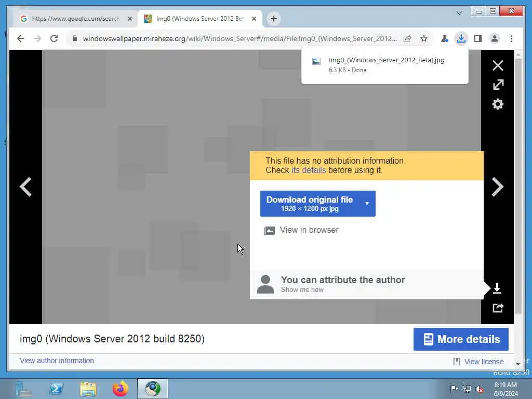Screen dimensions: 532x399
Task: Open the 'its details' link
Action: point(309,170)
